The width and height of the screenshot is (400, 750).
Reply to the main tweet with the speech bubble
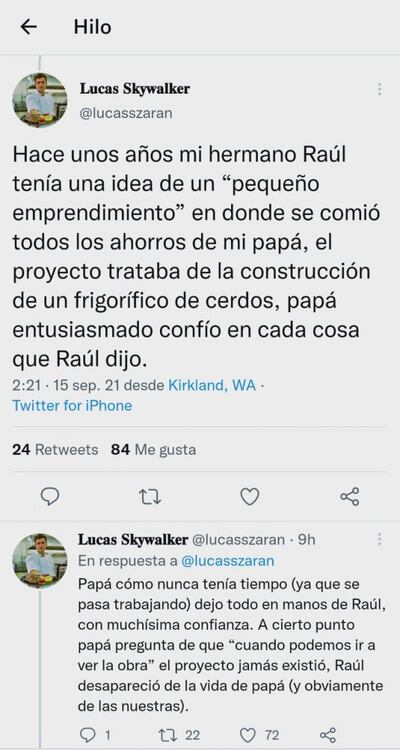[50, 496]
